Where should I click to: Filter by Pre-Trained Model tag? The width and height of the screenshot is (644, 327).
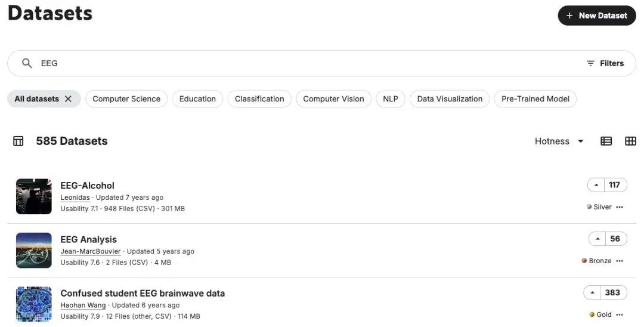[x=535, y=99]
